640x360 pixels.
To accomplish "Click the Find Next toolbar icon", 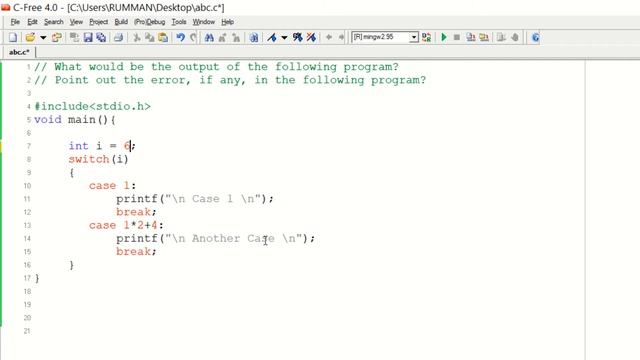I will point(222,38).
